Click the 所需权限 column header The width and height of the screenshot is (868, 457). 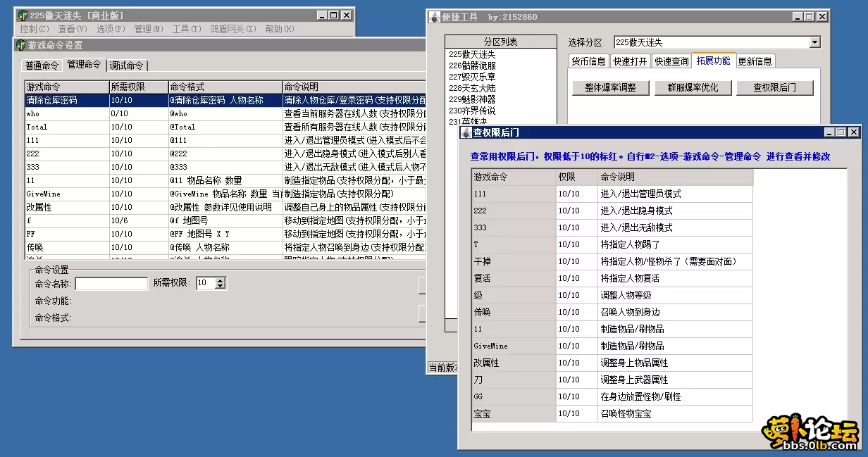138,87
